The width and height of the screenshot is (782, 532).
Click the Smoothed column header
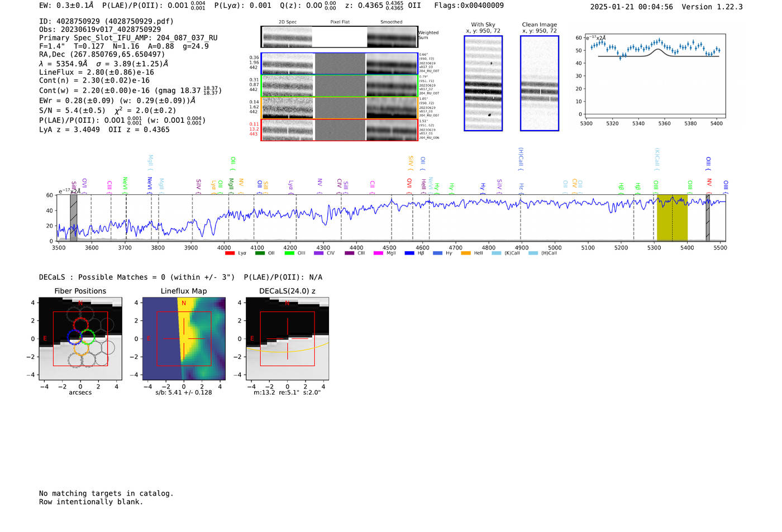(x=391, y=22)
